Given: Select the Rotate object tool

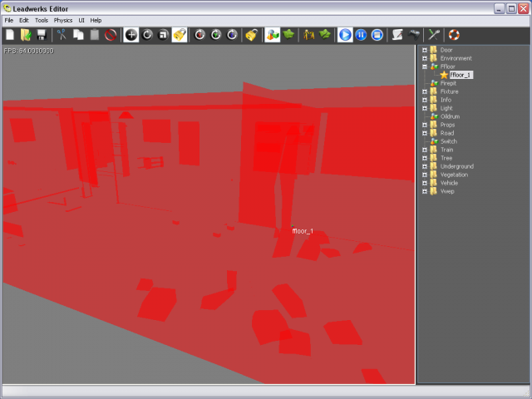Looking at the screenshot, I should (x=147, y=35).
